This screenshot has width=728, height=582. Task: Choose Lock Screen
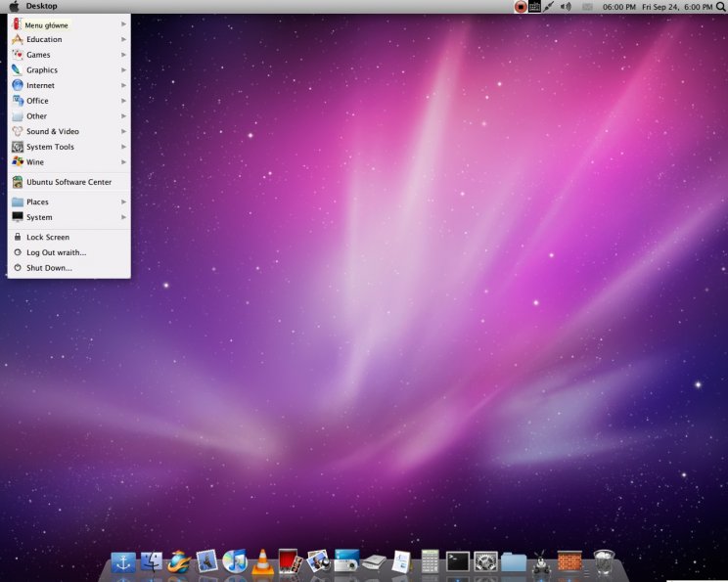[x=69, y=237]
